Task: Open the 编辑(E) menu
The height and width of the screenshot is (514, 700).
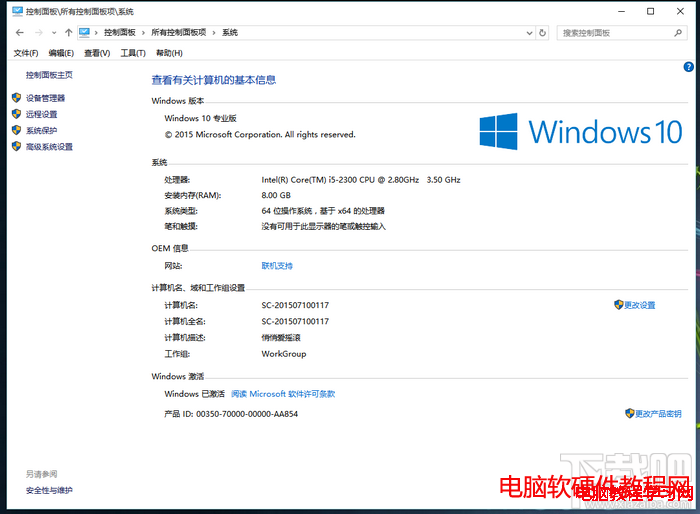Action: (61, 53)
